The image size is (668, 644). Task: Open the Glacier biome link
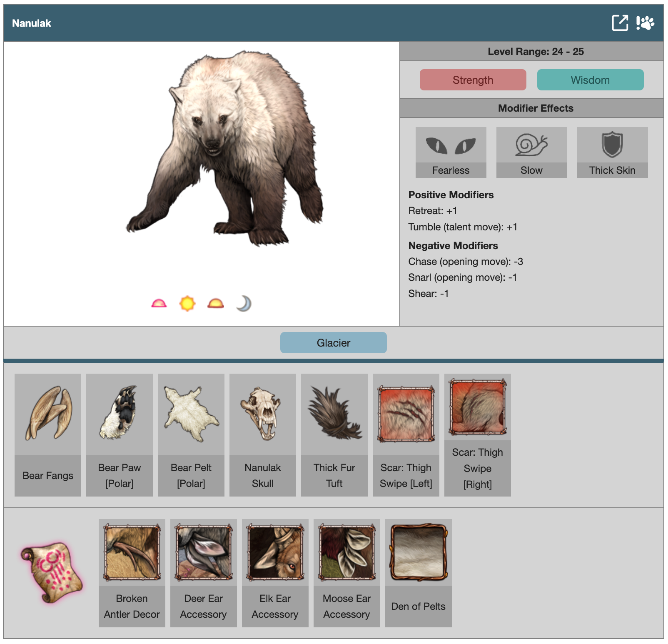(x=333, y=343)
